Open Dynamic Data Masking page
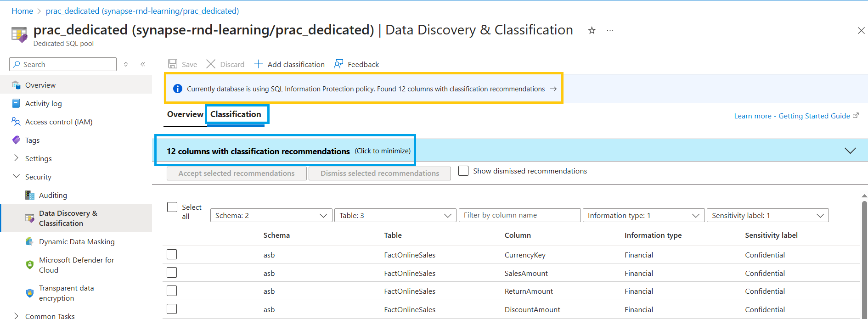868x319 pixels. click(x=76, y=241)
